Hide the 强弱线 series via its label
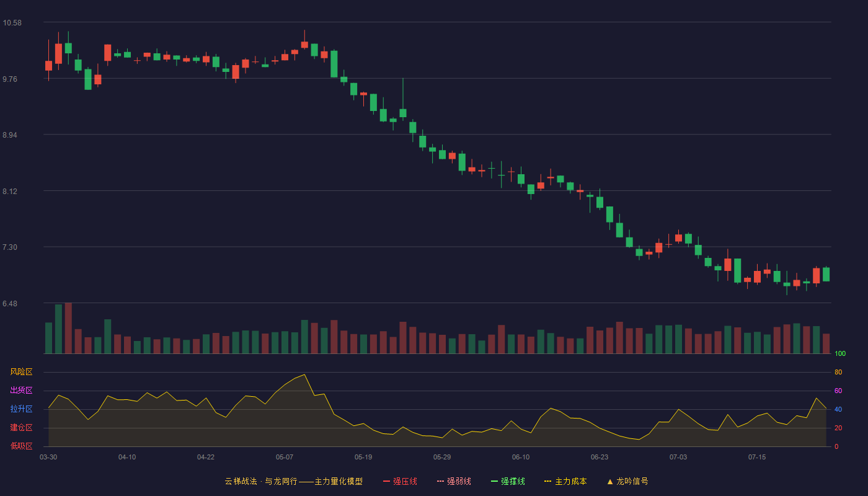 pos(459,481)
